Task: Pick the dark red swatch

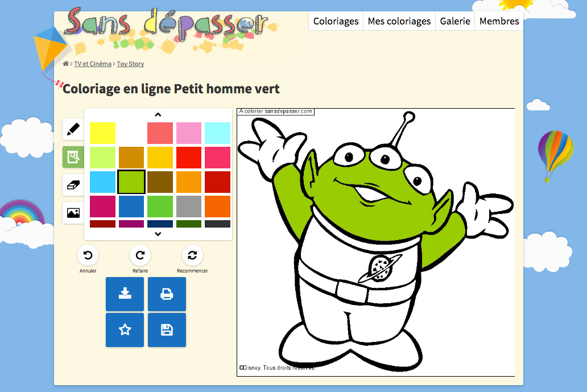Action: point(217,182)
